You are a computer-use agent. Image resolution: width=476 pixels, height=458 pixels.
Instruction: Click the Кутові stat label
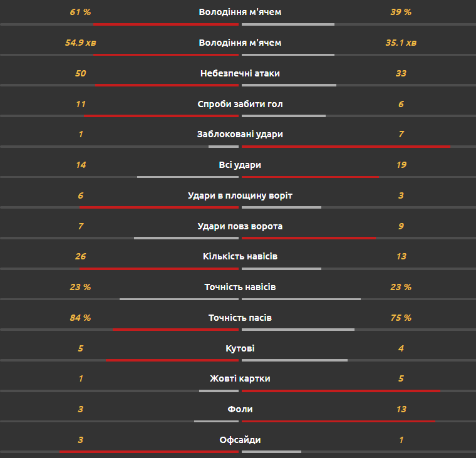pos(240,348)
